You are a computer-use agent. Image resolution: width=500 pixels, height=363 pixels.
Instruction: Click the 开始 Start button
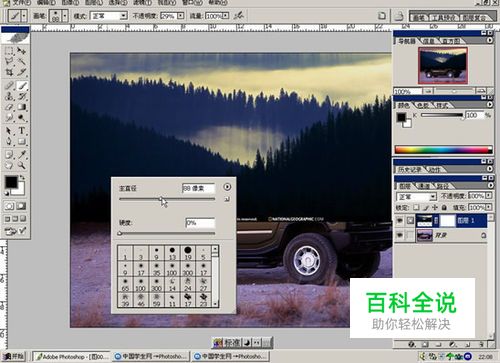click(14, 356)
